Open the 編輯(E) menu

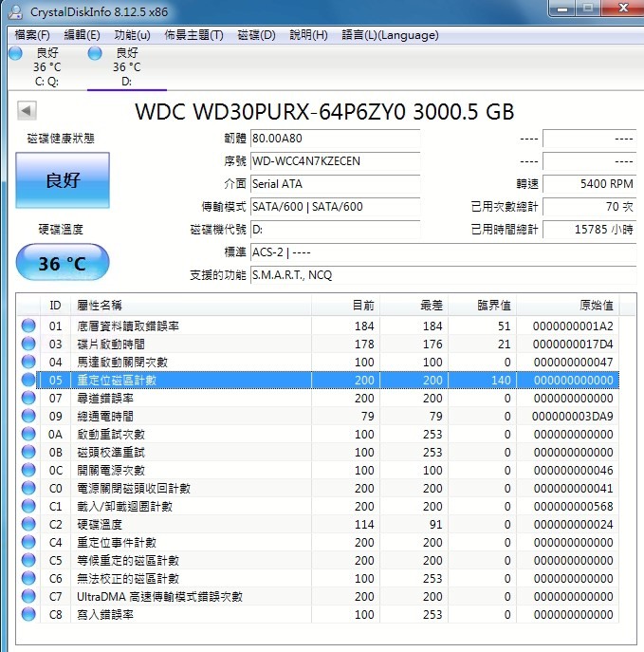[x=82, y=35]
